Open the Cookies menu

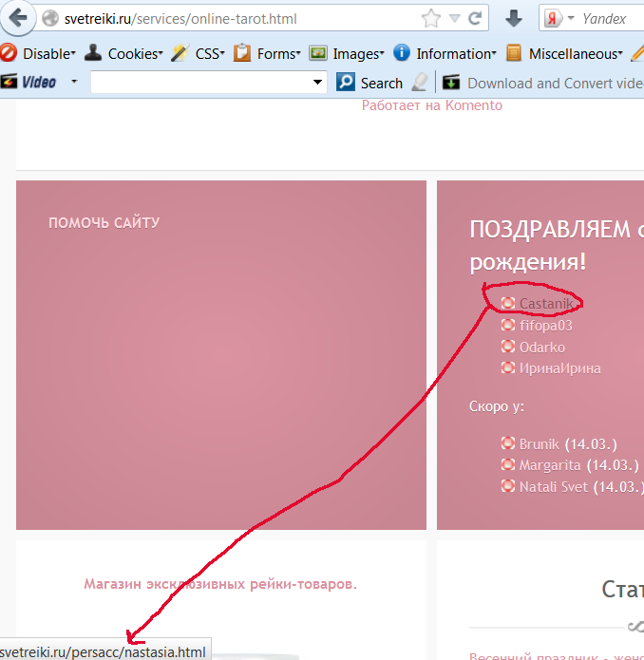[x=135, y=54]
